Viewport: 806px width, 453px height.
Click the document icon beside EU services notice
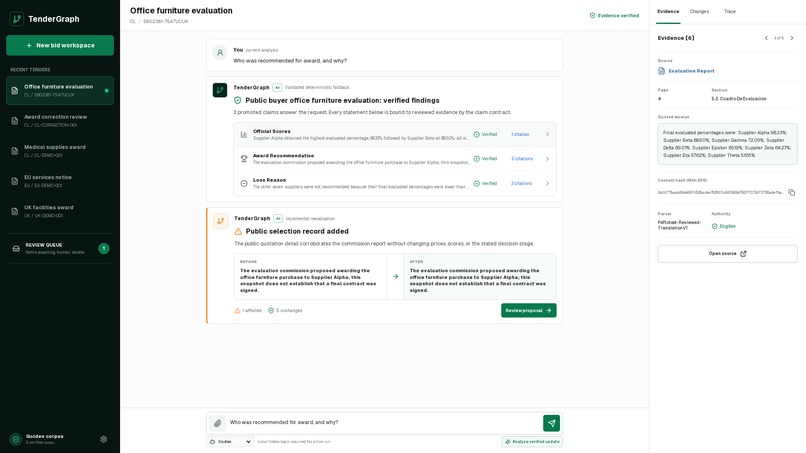[x=15, y=181]
